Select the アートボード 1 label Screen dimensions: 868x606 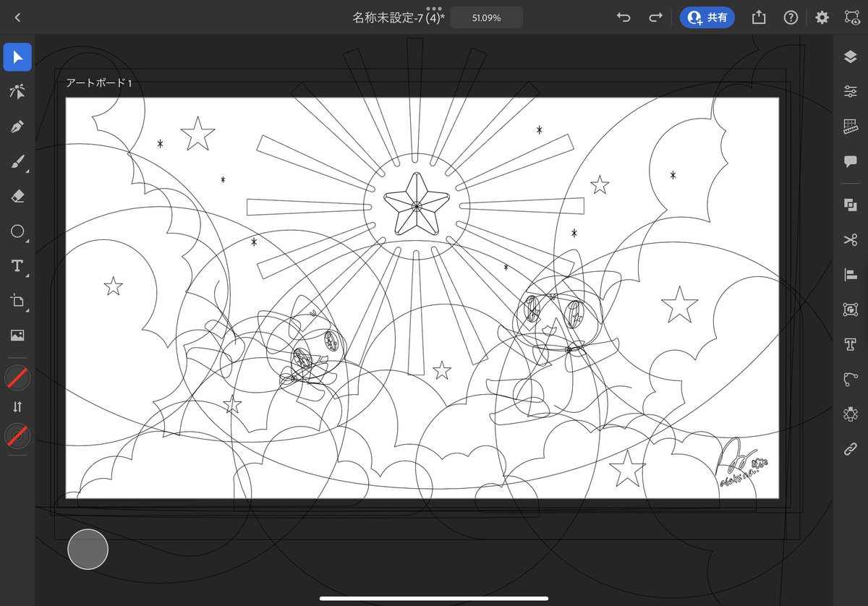(x=99, y=83)
